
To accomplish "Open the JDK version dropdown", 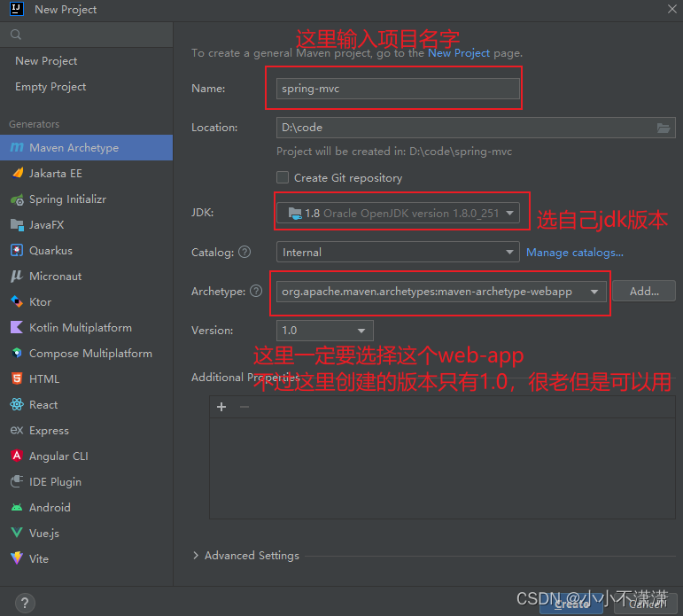I will pos(398,214).
